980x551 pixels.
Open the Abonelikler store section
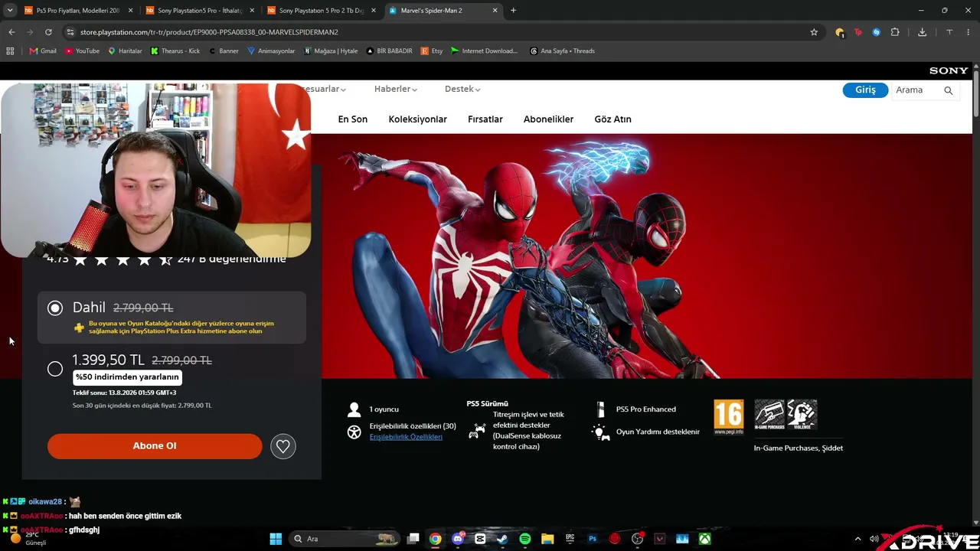tap(548, 119)
